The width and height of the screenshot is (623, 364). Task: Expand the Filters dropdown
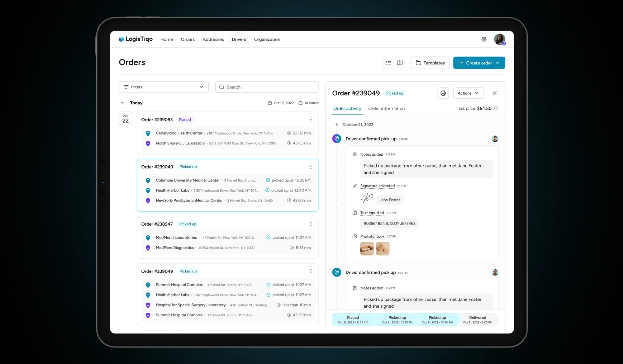pos(164,87)
